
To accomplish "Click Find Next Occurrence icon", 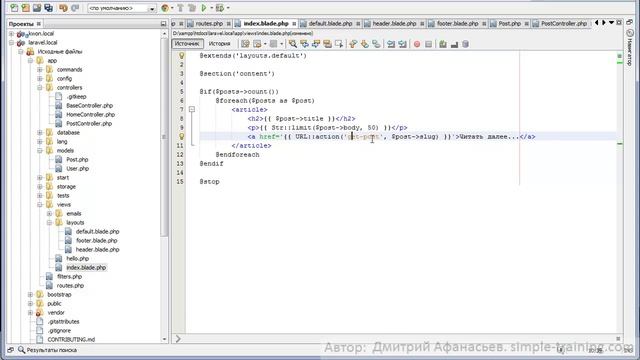I will pos(316,44).
